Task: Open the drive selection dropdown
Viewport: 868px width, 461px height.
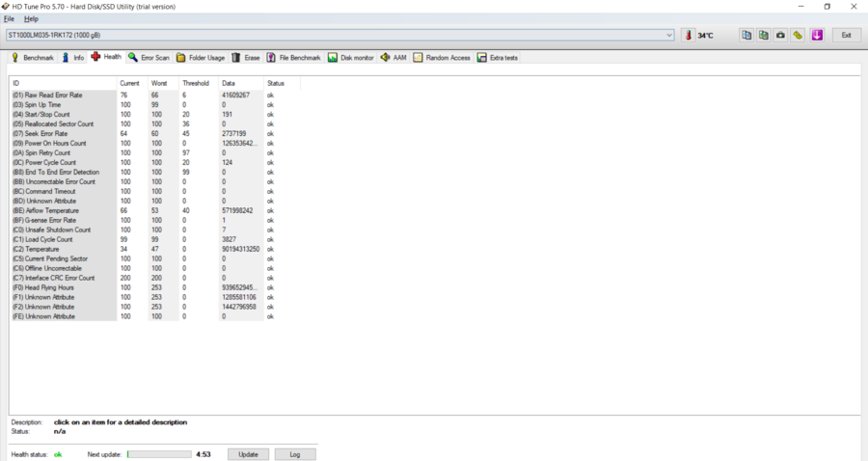Action: coord(668,35)
